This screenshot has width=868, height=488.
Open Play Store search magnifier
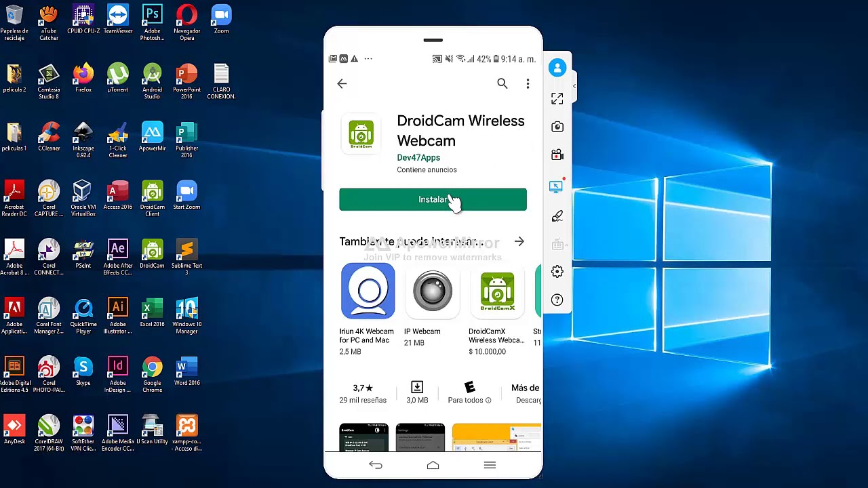point(502,83)
